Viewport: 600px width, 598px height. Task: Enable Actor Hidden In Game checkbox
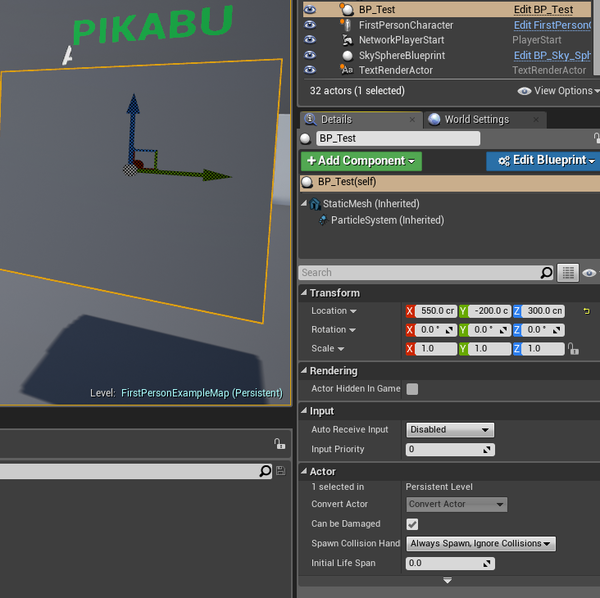[x=412, y=389]
